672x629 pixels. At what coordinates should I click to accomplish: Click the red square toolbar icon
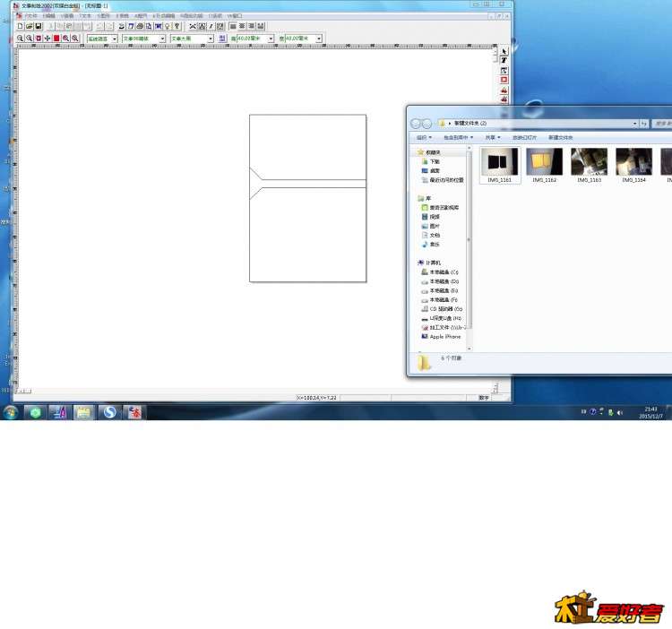pyautogui.click(x=56, y=39)
